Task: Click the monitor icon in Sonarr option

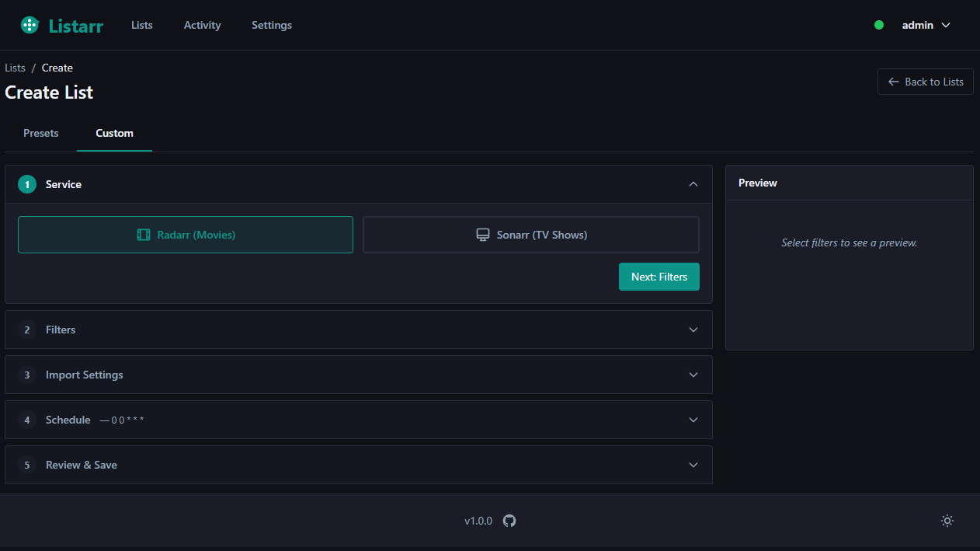Action: [x=483, y=235]
